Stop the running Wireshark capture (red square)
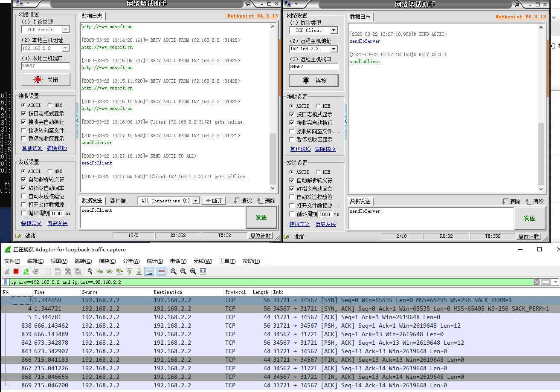 click(x=16, y=271)
